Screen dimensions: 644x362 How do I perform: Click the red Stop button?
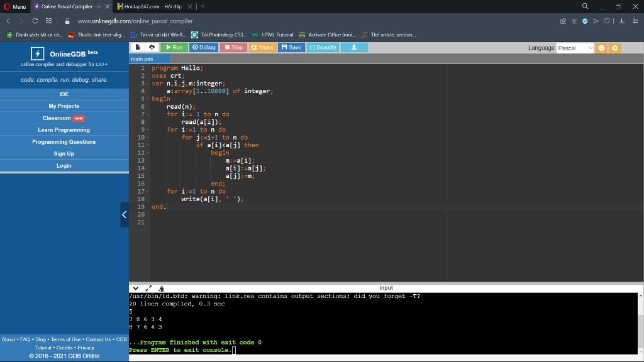(234, 47)
